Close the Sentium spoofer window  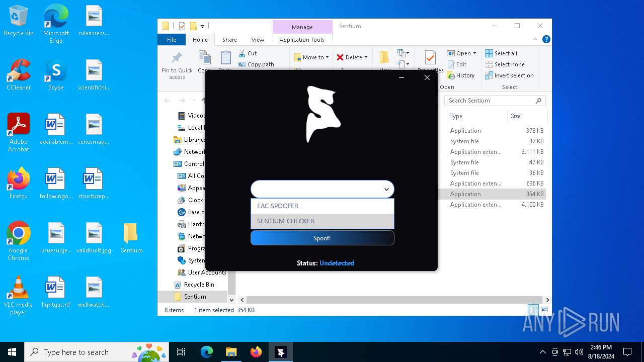(427, 77)
